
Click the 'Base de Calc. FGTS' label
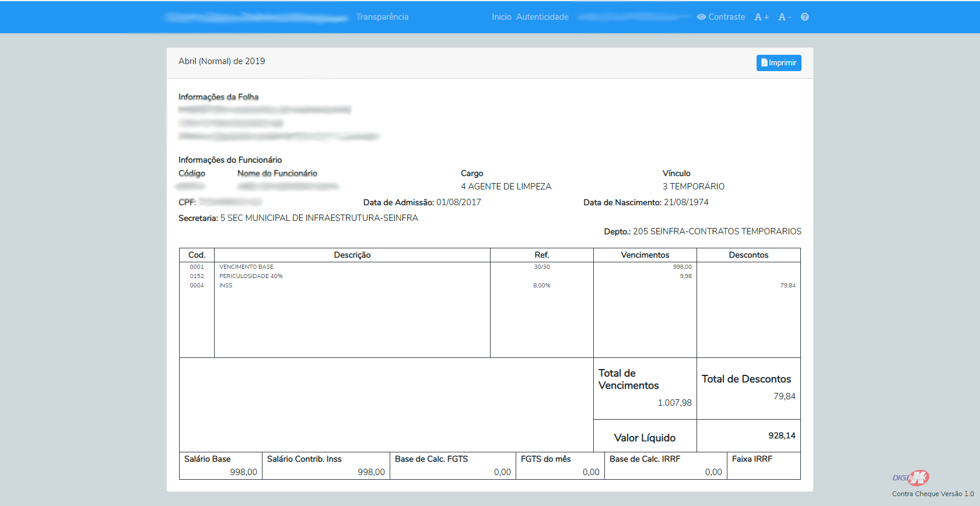click(x=432, y=459)
